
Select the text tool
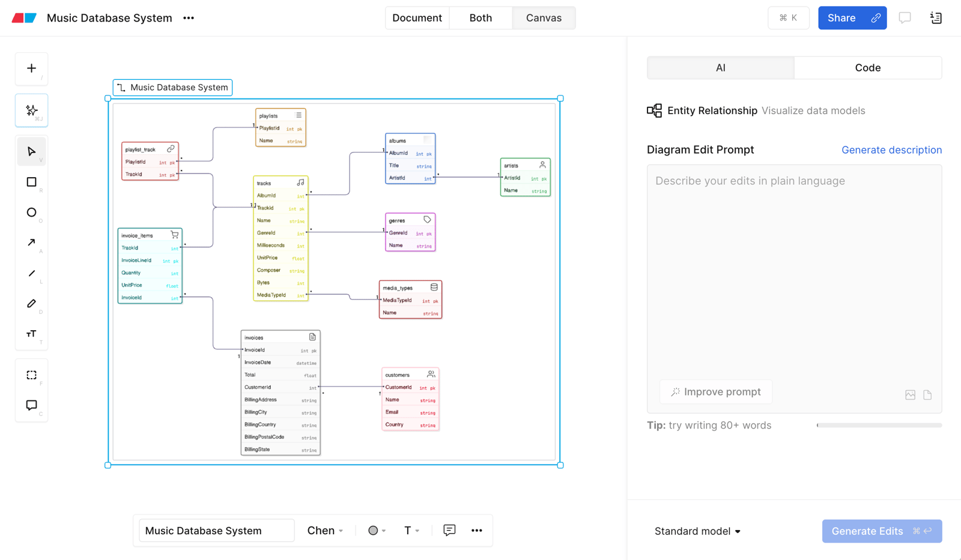pyautogui.click(x=31, y=334)
